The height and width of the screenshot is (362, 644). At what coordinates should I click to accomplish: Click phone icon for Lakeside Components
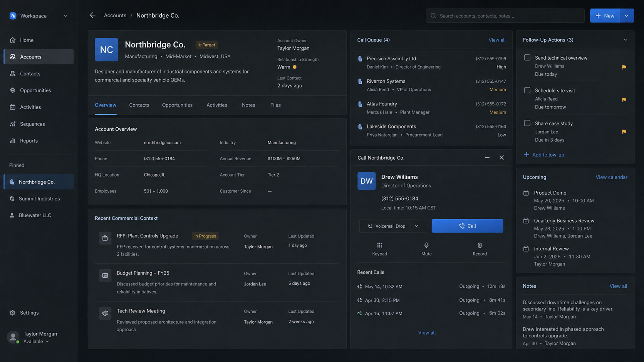pyautogui.click(x=360, y=127)
